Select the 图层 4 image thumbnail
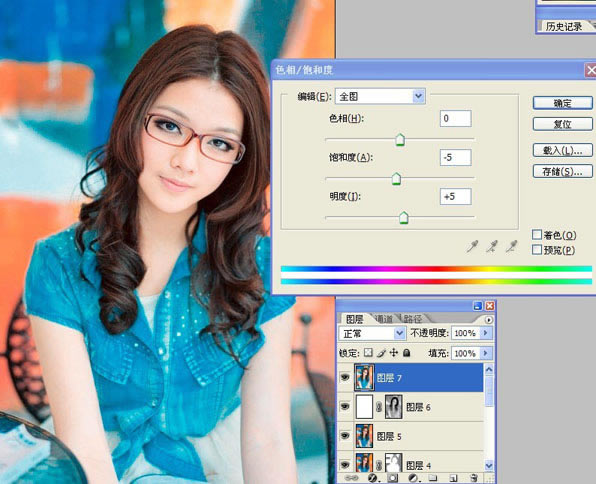 click(364, 463)
